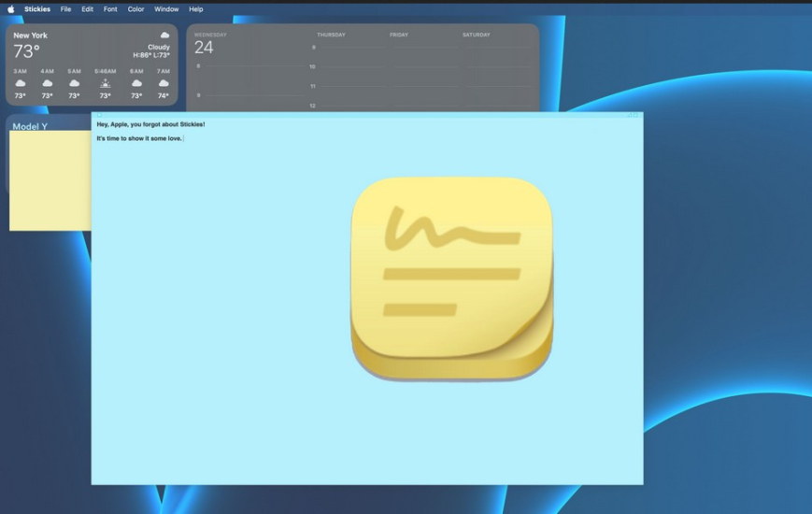Click the 'Model Y' widget title
This screenshot has width=812, height=514.
pyautogui.click(x=30, y=126)
